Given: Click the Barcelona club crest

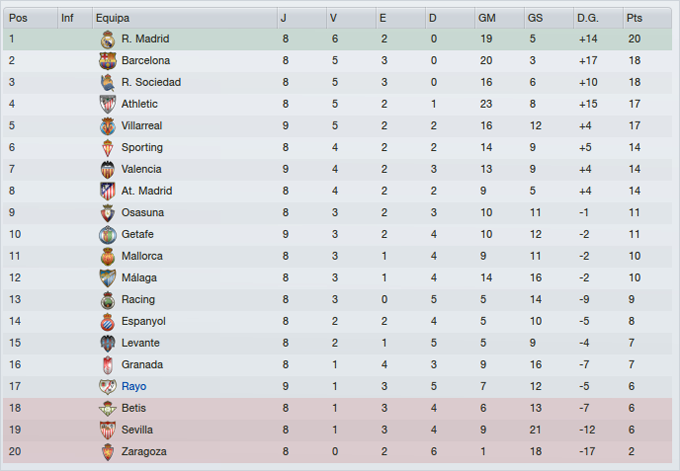Looking at the screenshot, I should (108, 61).
